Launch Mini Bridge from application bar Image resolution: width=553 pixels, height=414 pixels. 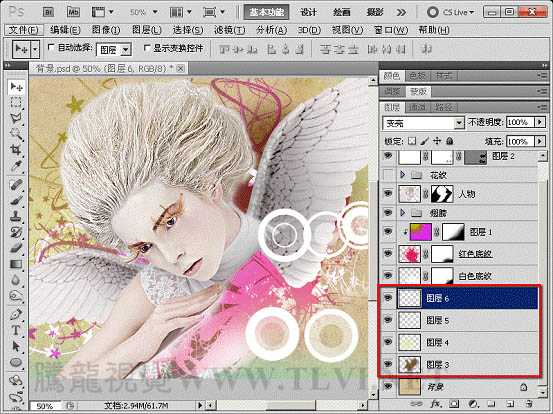coord(73,12)
